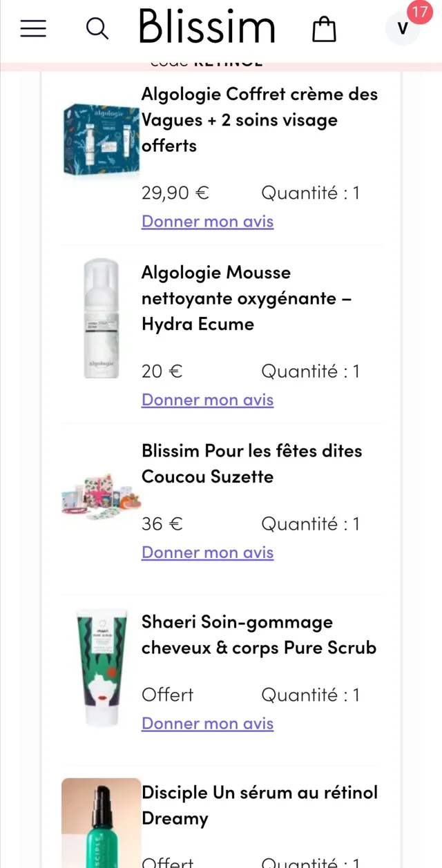Give a review for the Algologie Coffret
Viewport: 442px width, 868px height.
pyautogui.click(x=207, y=221)
